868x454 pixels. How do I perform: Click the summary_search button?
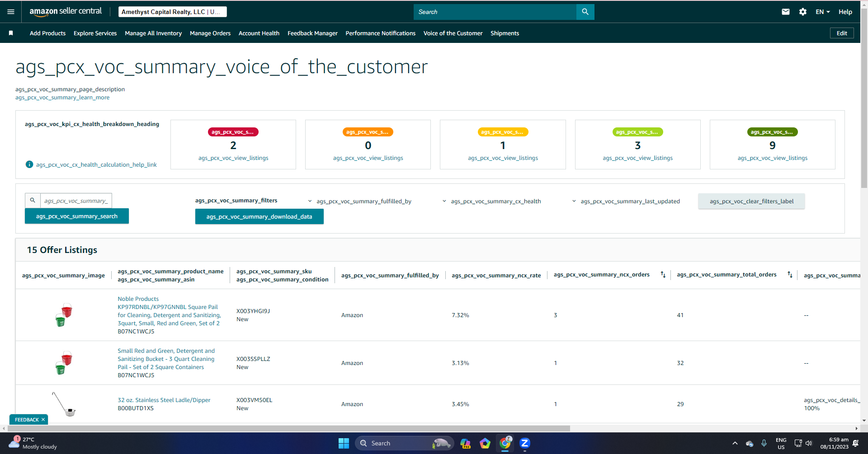tap(77, 216)
